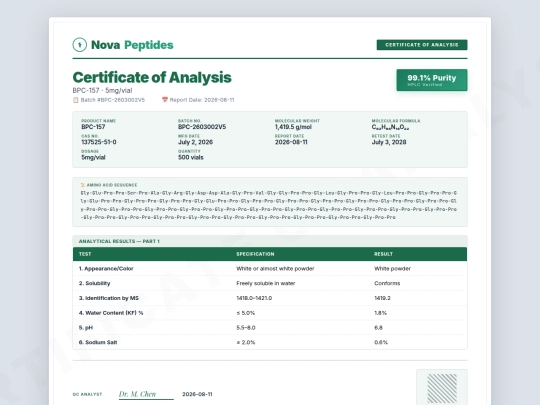Click the icon beside Amino Acid Sequence label

click(x=83, y=185)
